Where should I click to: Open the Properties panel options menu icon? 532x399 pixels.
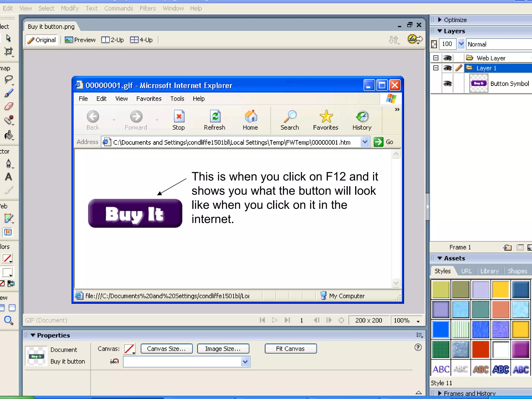pyautogui.click(x=420, y=335)
